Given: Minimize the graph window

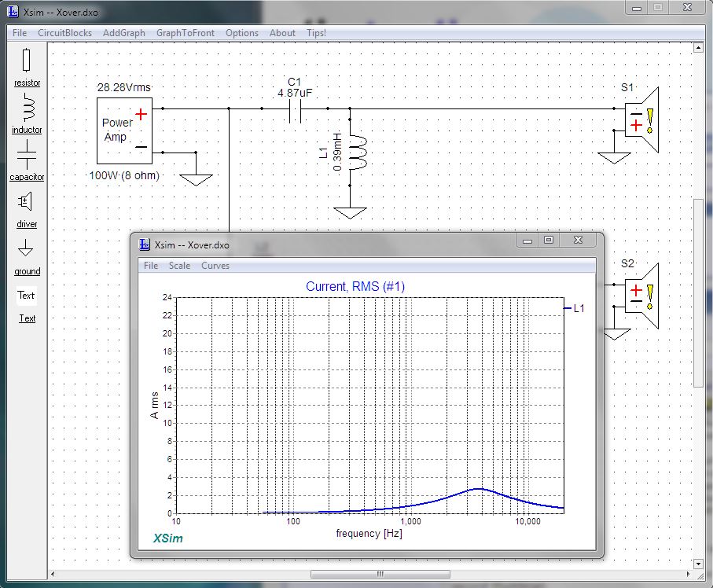Looking at the screenshot, I should 527,240.
